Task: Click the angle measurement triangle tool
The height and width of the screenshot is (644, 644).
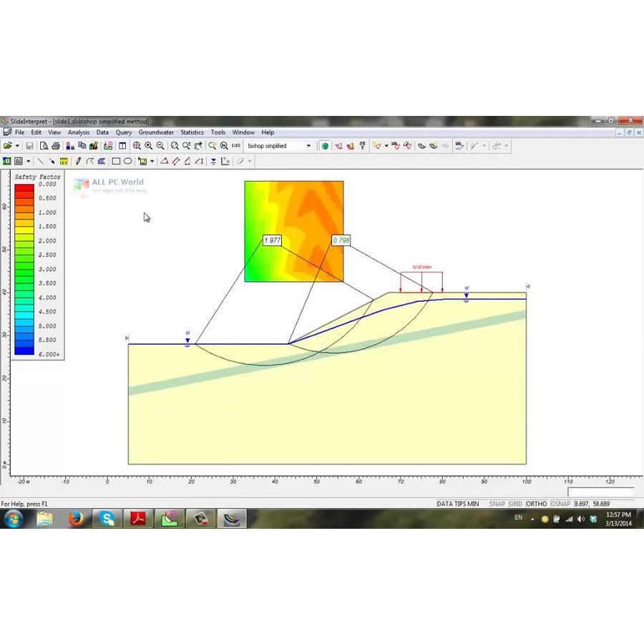Action: tap(164, 161)
